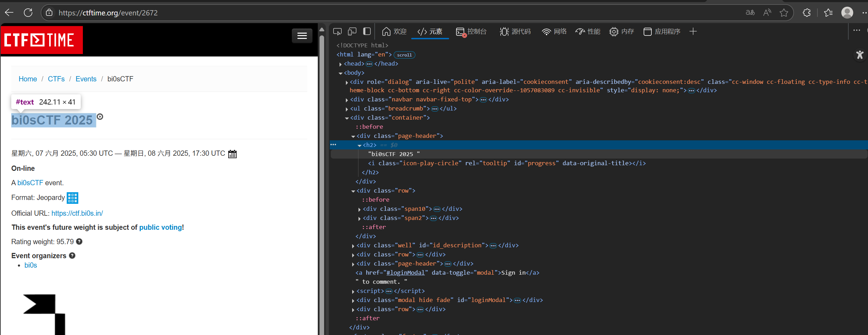868x335 pixels.
Task: Open options dots for selected h2 node
Action: pos(333,145)
